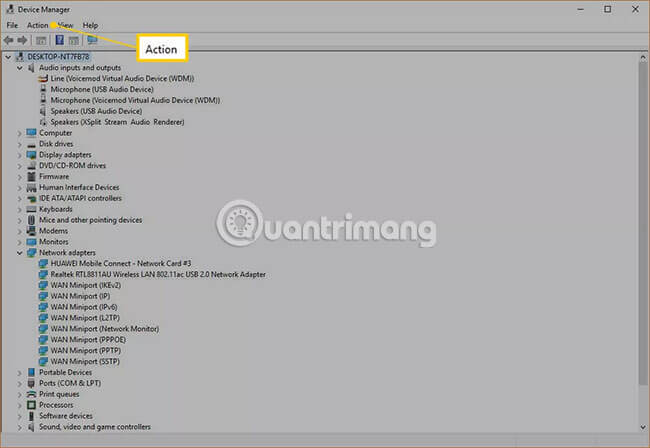Select Microphone (Voicemod Virtual Audio Device (WDM))
The image size is (650, 448).
[x=135, y=100]
